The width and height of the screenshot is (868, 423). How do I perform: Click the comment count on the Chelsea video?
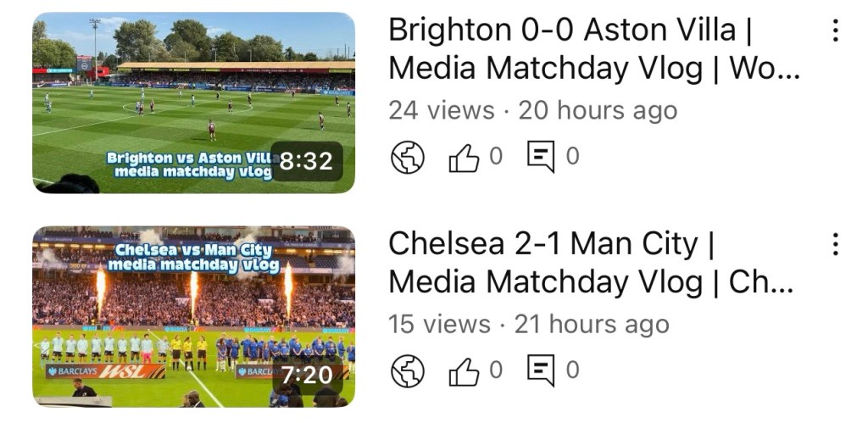(x=573, y=370)
